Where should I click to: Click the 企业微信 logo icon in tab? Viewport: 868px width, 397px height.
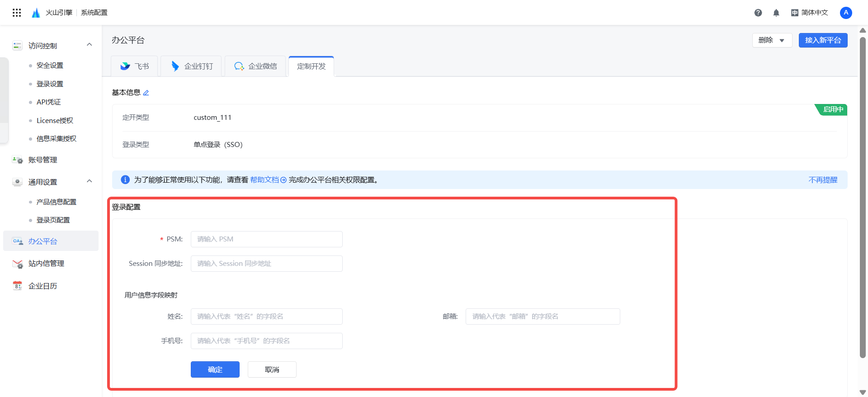click(x=239, y=66)
